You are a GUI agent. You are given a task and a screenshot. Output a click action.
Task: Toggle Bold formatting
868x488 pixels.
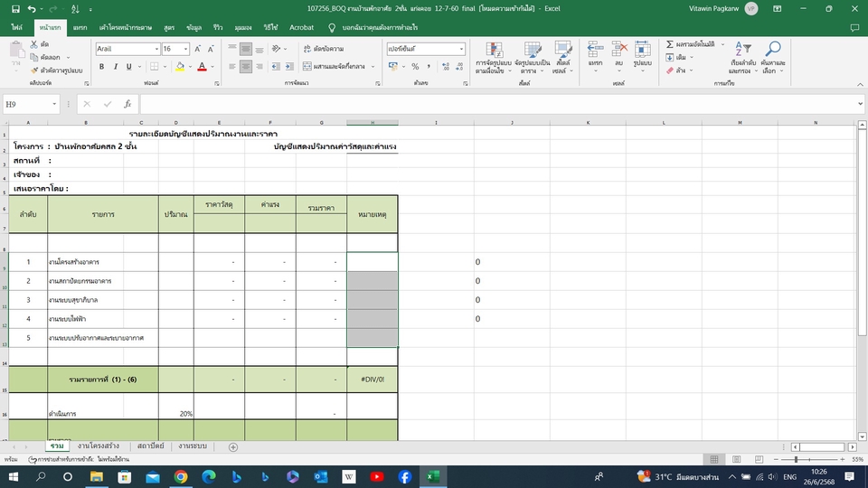click(x=99, y=67)
